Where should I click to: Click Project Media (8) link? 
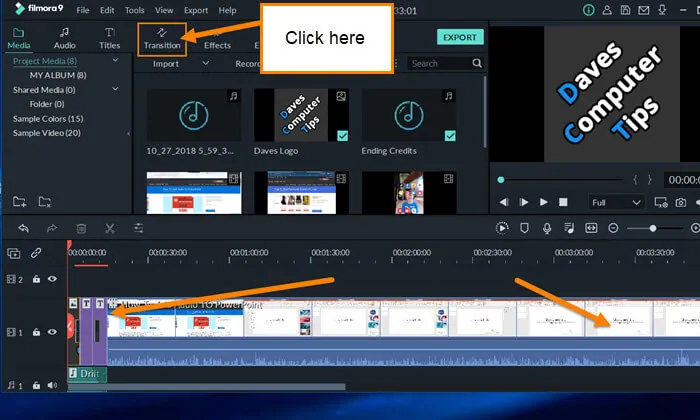[45, 61]
